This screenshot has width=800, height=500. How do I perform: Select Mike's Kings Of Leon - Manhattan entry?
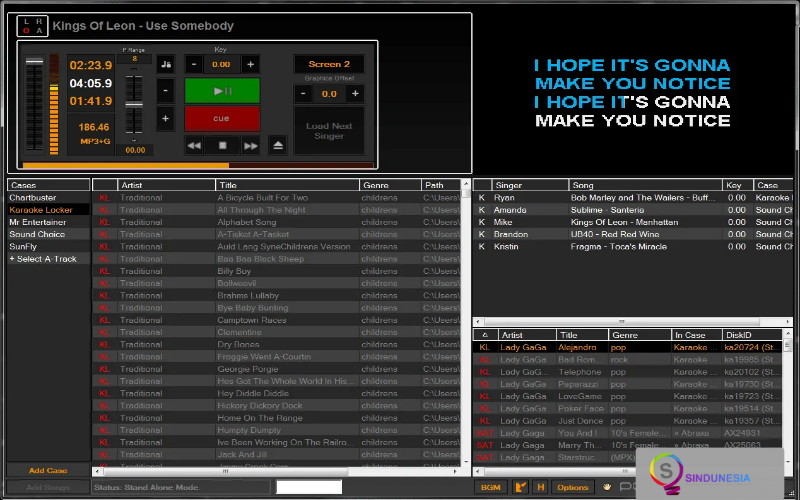pyautogui.click(x=633, y=222)
